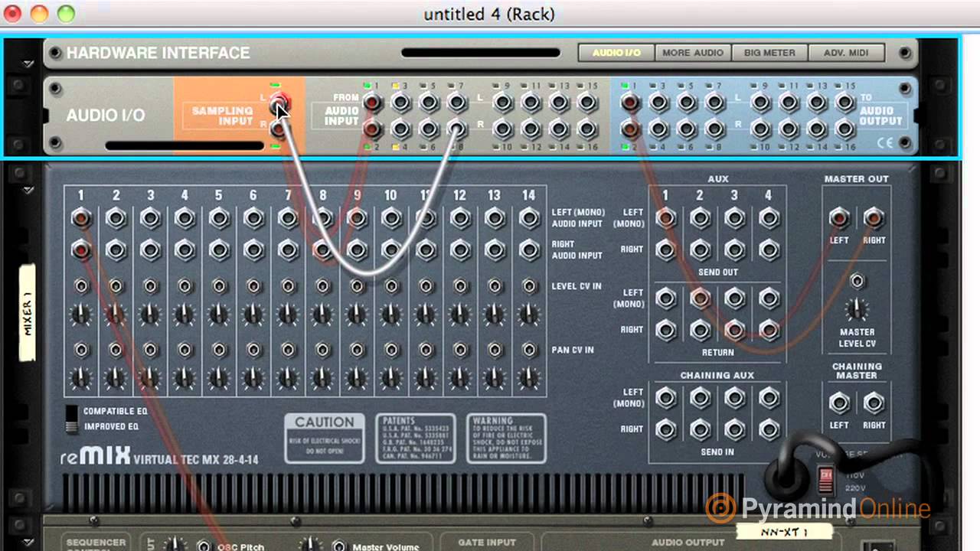Click the green window zoom button
Viewport: 980px width, 551px height.
[x=67, y=14]
